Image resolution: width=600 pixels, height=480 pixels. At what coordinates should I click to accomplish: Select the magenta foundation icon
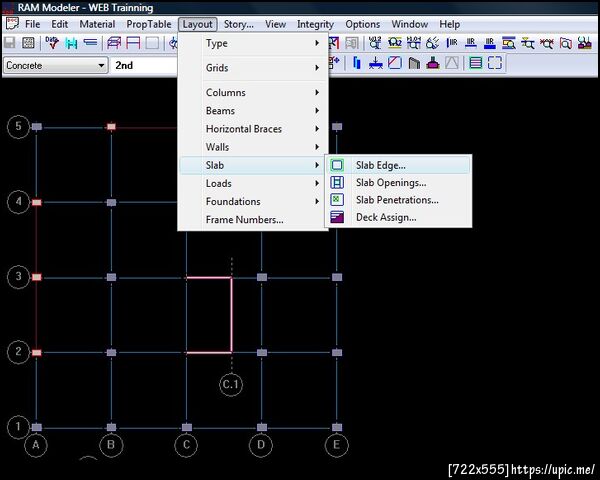[x=433, y=63]
